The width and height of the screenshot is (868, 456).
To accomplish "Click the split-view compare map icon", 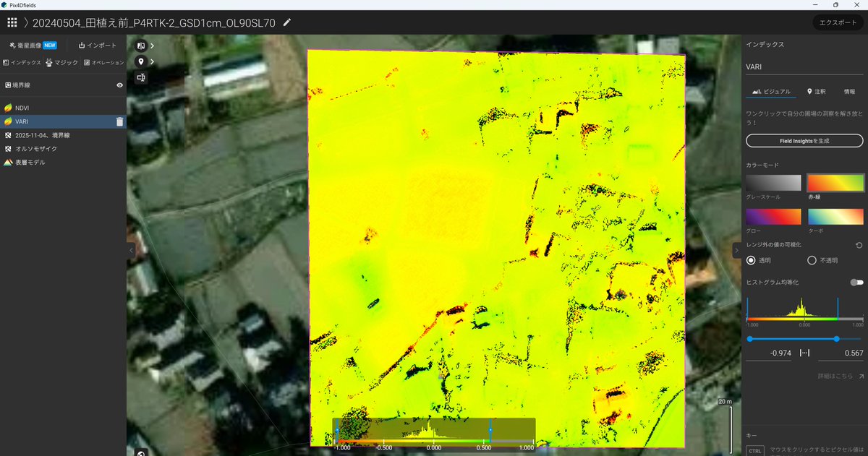I will (141, 46).
